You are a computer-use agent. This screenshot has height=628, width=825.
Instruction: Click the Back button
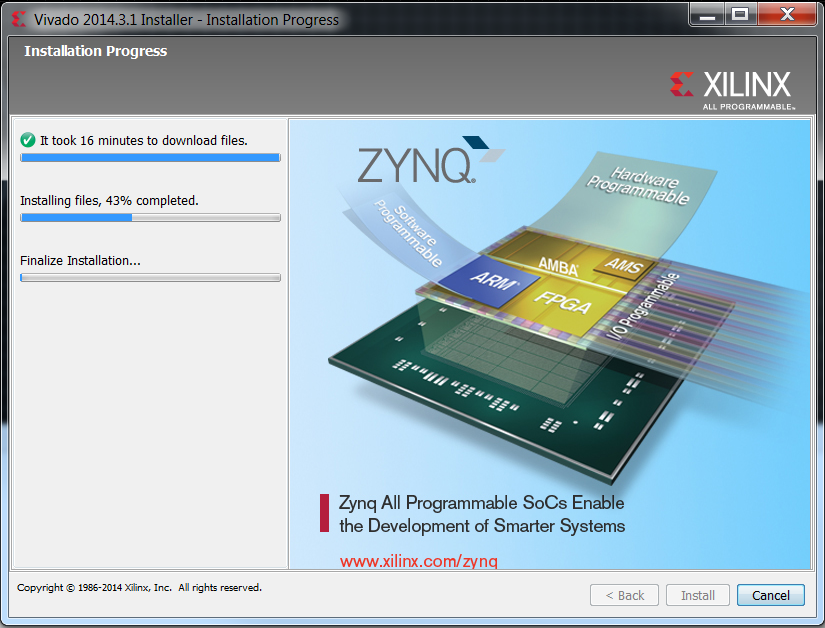coord(625,595)
